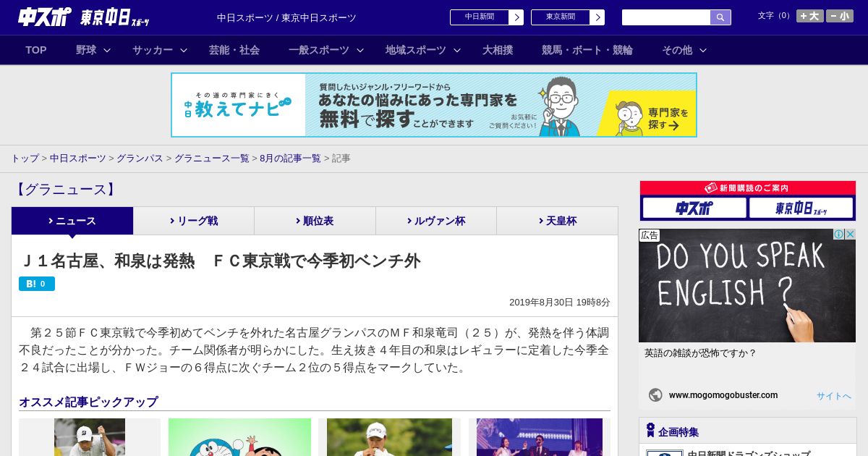The width and height of the screenshot is (868, 456).
Task: Go to グラニュース一覧 breadcrumb link
Action: (x=212, y=159)
